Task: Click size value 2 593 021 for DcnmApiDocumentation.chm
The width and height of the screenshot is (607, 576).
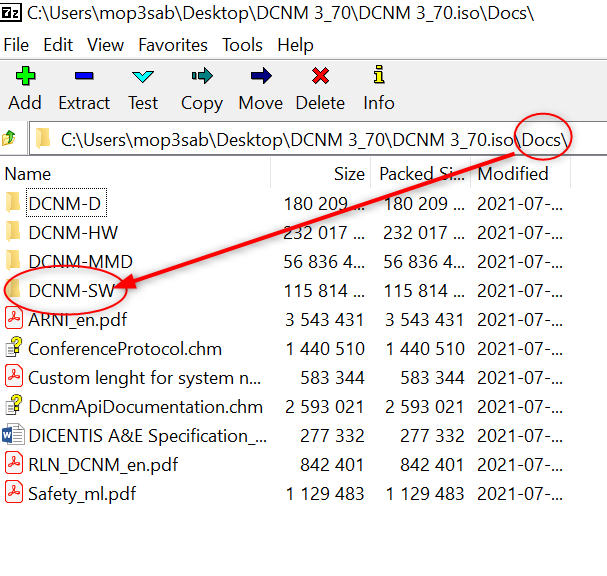Action: (x=324, y=407)
